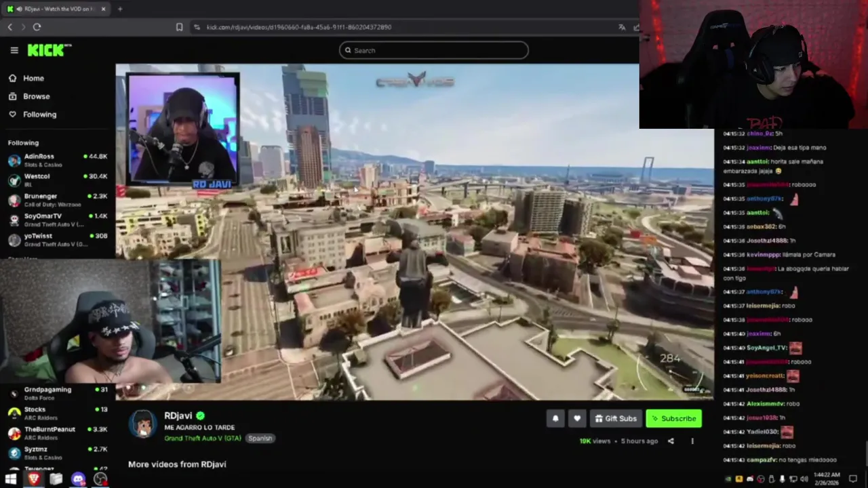868x488 pixels.
Task: Click the volume icon in the system tray
Action: [x=804, y=479]
